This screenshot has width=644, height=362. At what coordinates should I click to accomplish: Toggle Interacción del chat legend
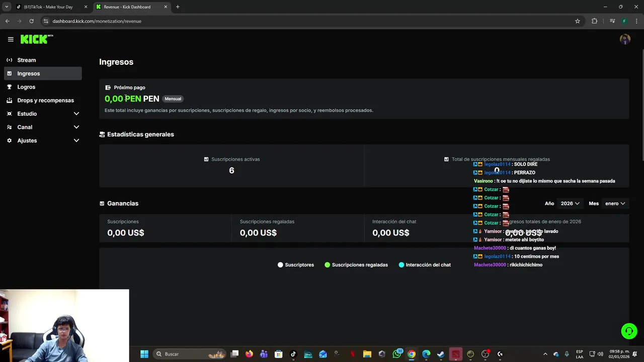tap(425, 265)
